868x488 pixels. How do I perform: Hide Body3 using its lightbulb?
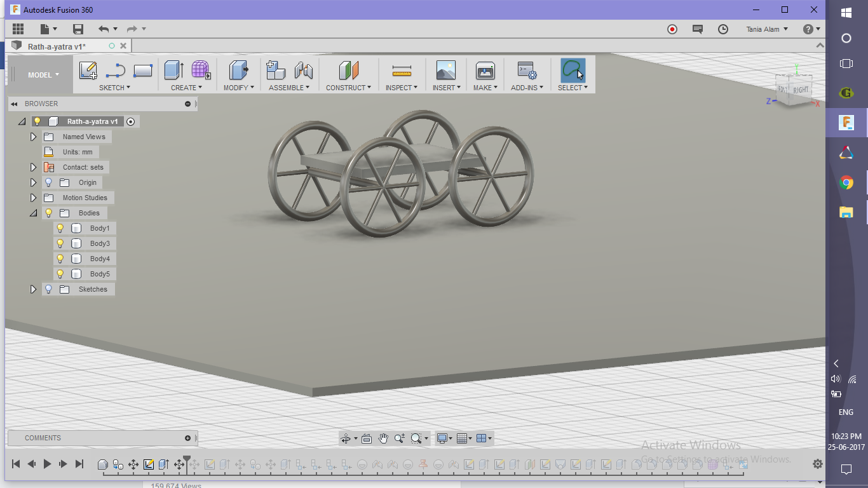pyautogui.click(x=60, y=243)
